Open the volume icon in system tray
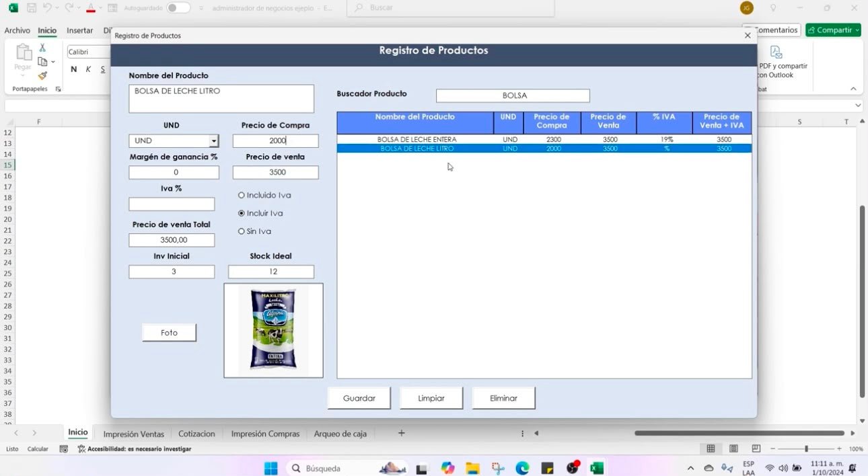This screenshot has height=476, width=868. [x=783, y=468]
